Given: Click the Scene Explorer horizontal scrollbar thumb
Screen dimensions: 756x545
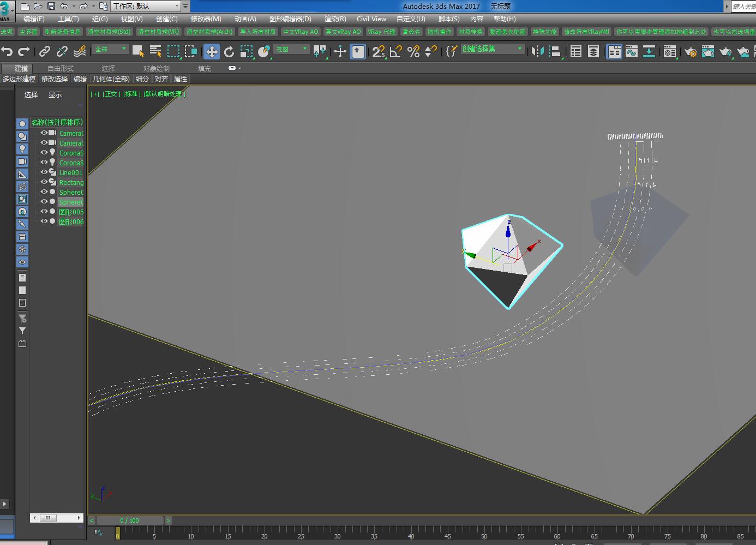Looking at the screenshot, I should (x=48, y=518).
